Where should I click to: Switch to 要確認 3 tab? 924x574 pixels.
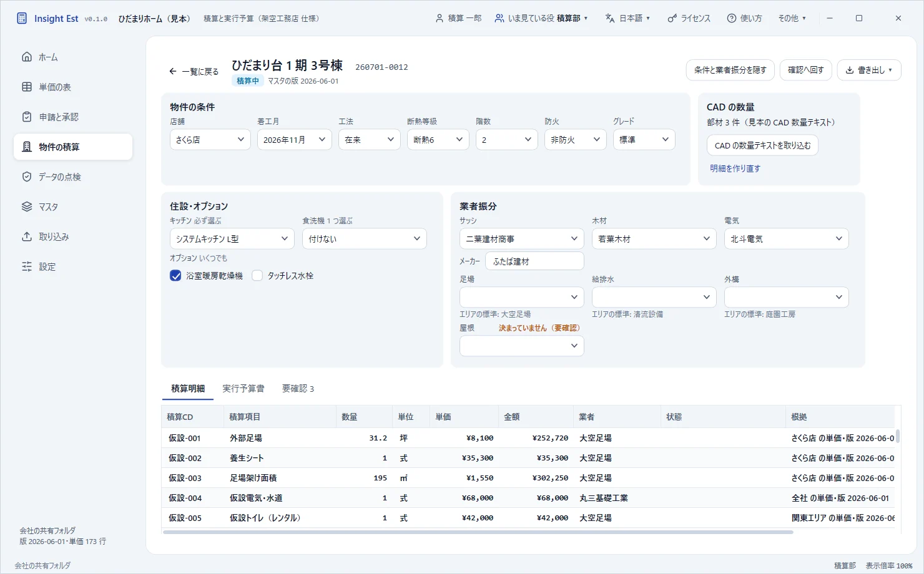(298, 388)
